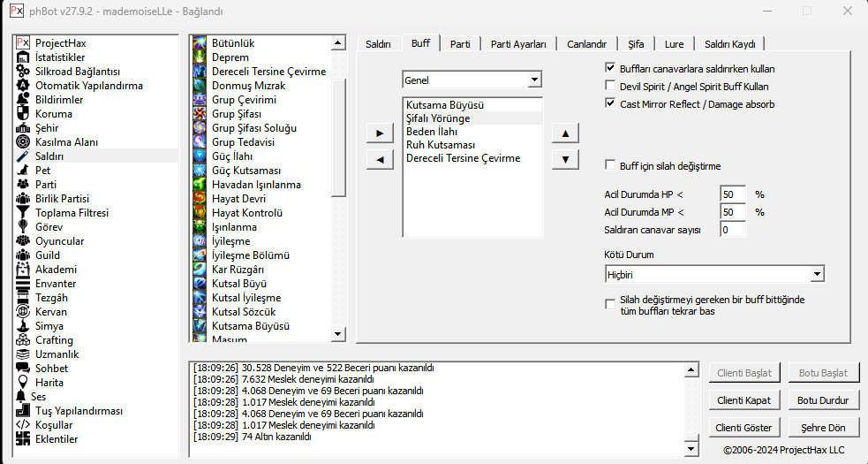The height and width of the screenshot is (464, 868).
Task: Disable using buffs while attacking monsters
Action: (x=610, y=68)
